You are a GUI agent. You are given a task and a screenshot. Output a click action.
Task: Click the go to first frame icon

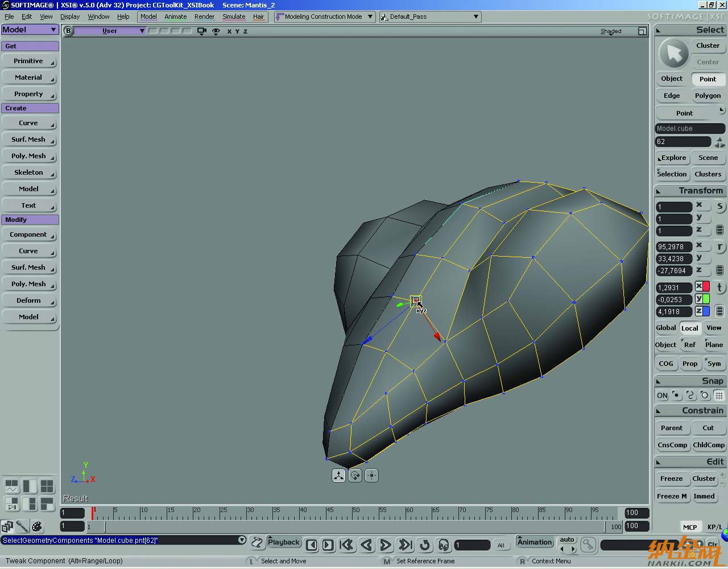346,545
